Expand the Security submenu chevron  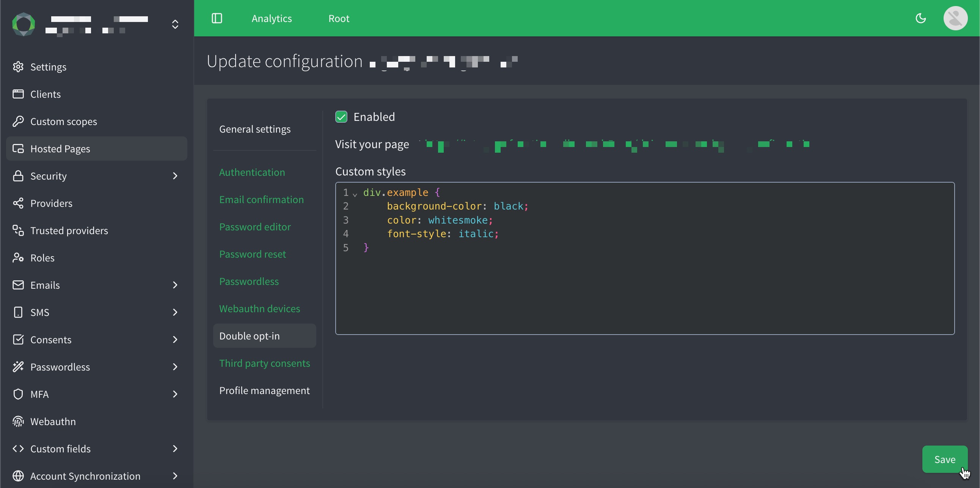(x=175, y=175)
